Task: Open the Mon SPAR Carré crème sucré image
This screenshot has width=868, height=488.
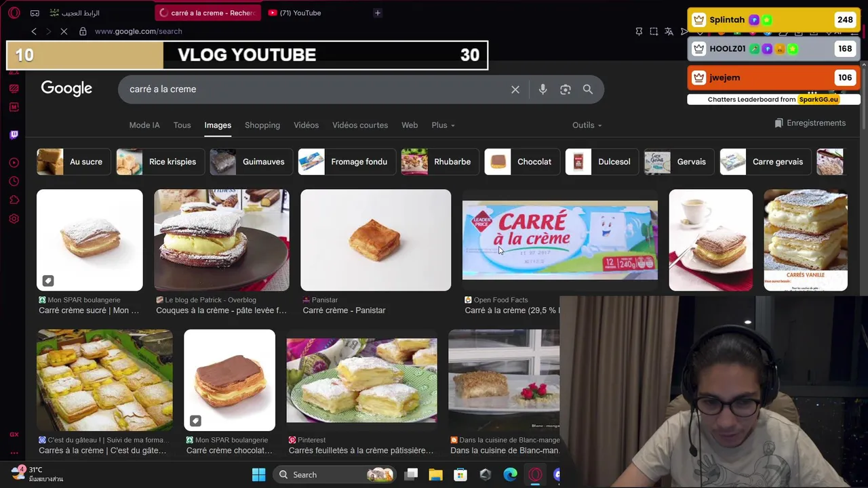Action: tap(90, 240)
